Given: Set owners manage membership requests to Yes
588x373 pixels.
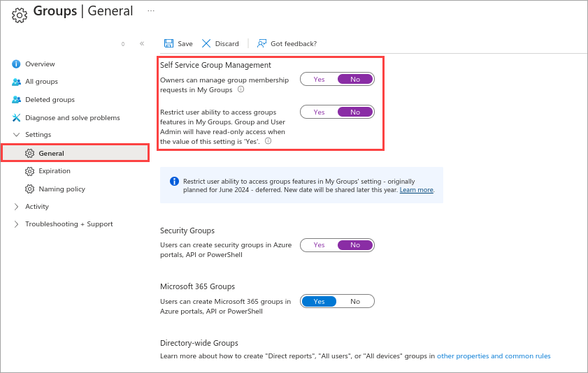Looking at the screenshot, I should point(319,80).
